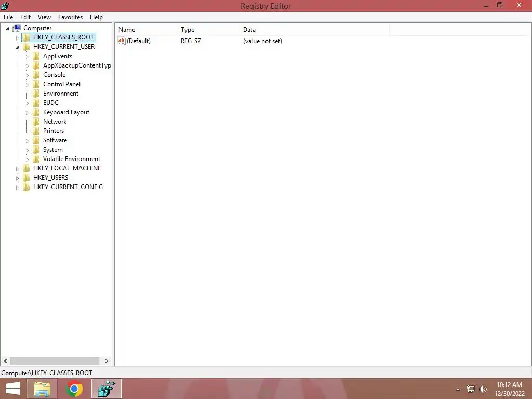Click the (Default) string value icon
532x399 pixels.
(122, 41)
